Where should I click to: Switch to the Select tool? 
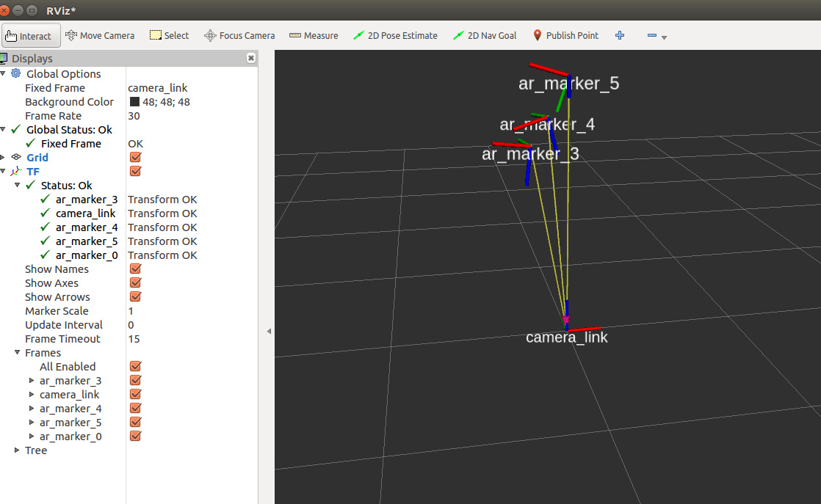pos(169,35)
